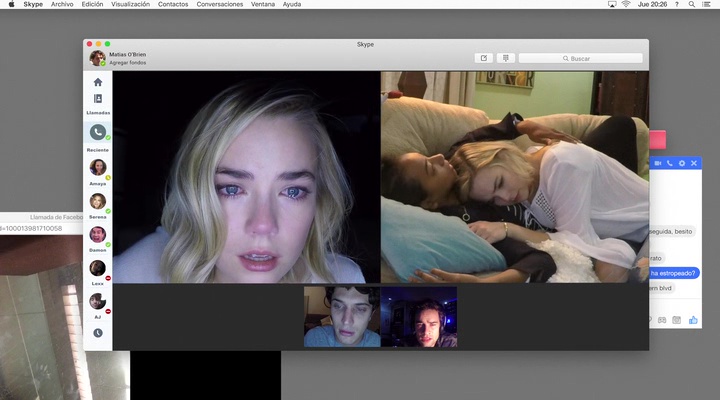The width and height of the screenshot is (720, 400).
Task: Open Messenger chat settings gear
Action: (682, 163)
